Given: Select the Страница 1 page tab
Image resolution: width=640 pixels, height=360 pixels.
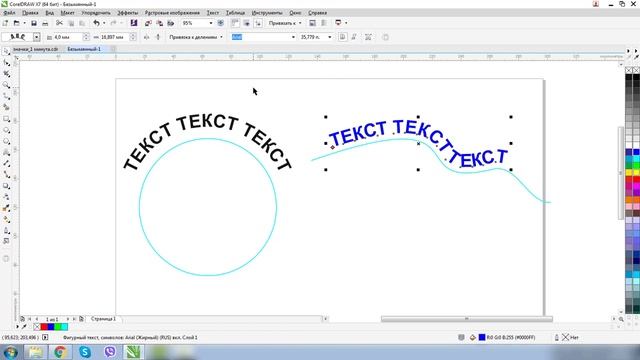Looking at the screenshot, I should click(103, 319).
